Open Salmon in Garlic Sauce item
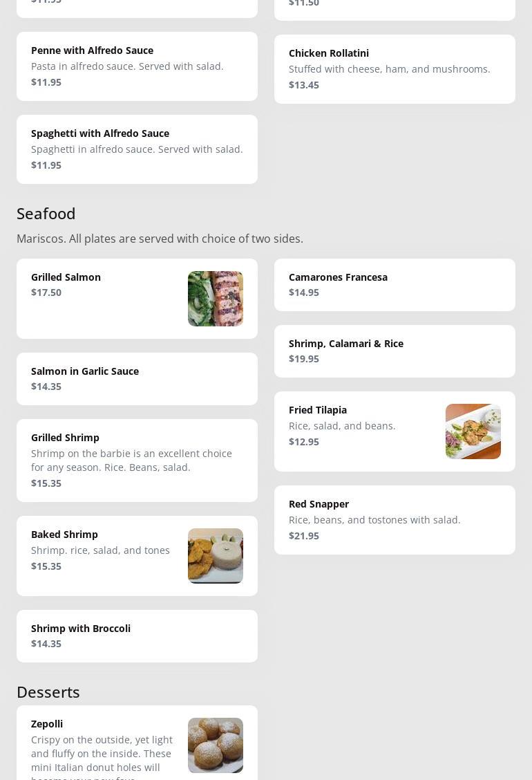The image size is (532, 780). (x=137, y=379)
